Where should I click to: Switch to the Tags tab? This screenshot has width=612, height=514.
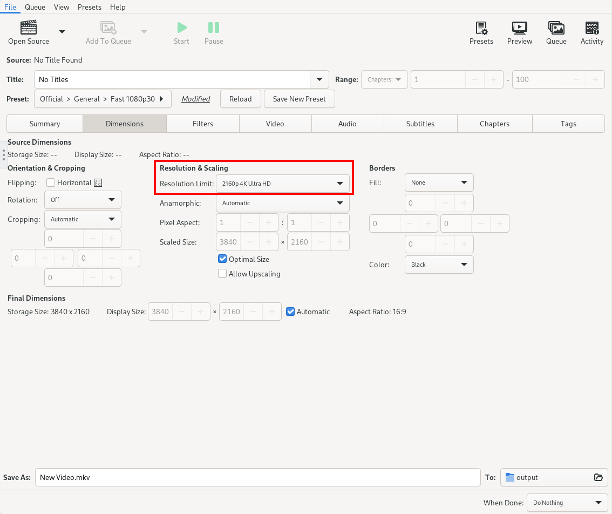click(x=568, y=124)
